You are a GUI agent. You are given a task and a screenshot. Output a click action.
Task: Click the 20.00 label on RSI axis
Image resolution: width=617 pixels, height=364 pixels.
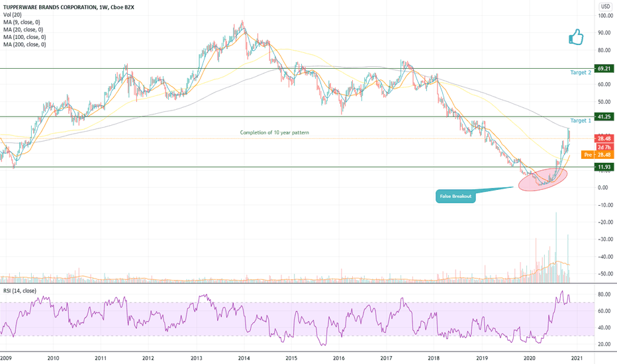point(604,344)
